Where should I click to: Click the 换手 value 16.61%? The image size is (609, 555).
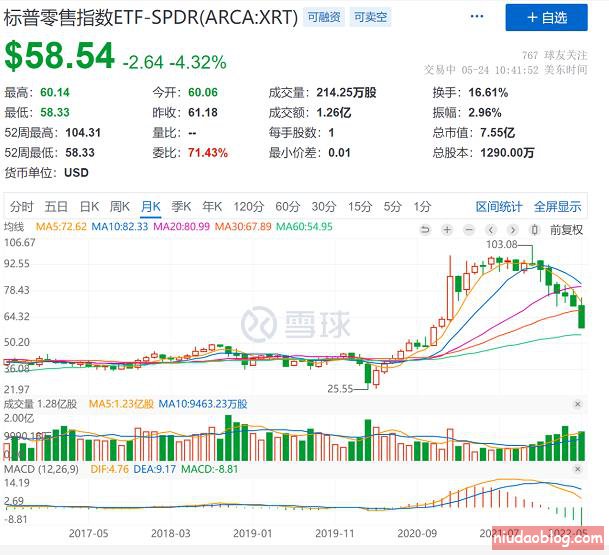click(x=488, y=92)
